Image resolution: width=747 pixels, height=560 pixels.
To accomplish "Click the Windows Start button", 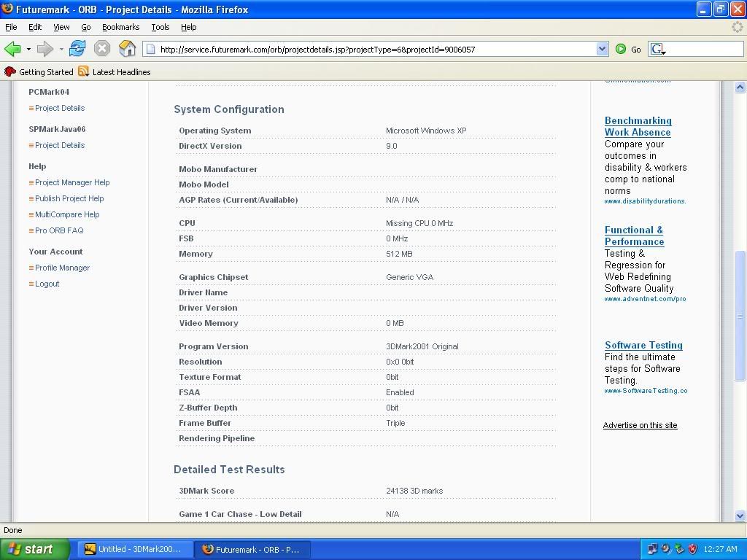I will click(x=34, y=549).
